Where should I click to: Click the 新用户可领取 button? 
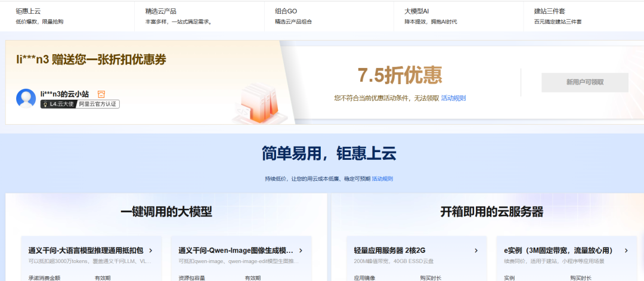pyautogui.click(x=585, y=82)
